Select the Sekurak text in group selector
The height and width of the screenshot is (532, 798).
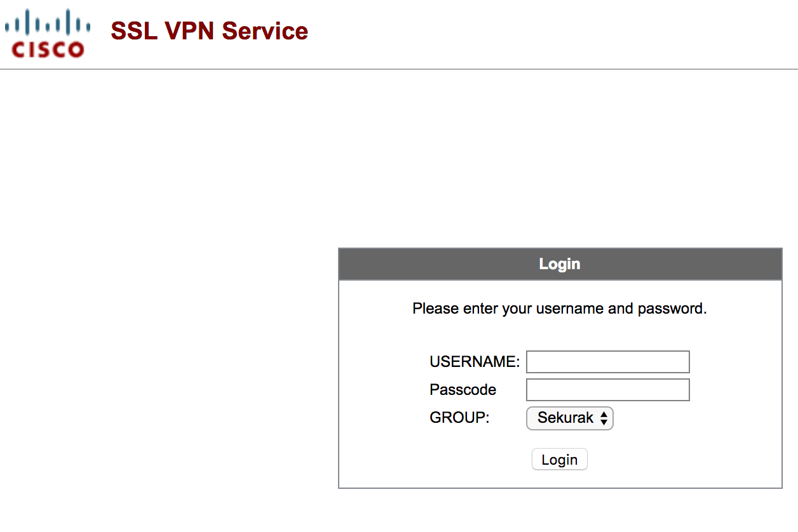(x=565, y=418)
